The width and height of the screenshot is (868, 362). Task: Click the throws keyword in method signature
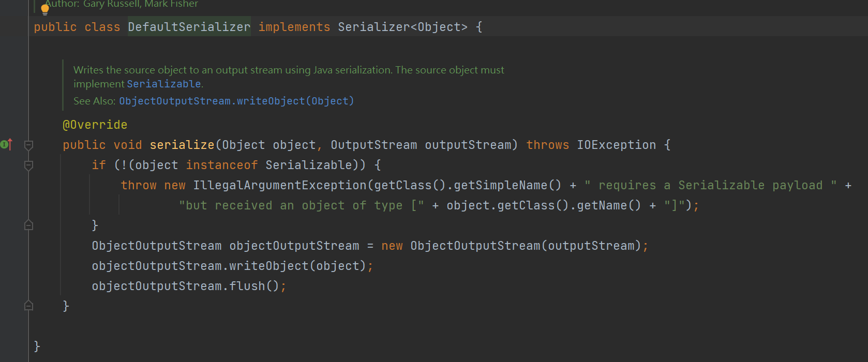click(x=547, y=145)
